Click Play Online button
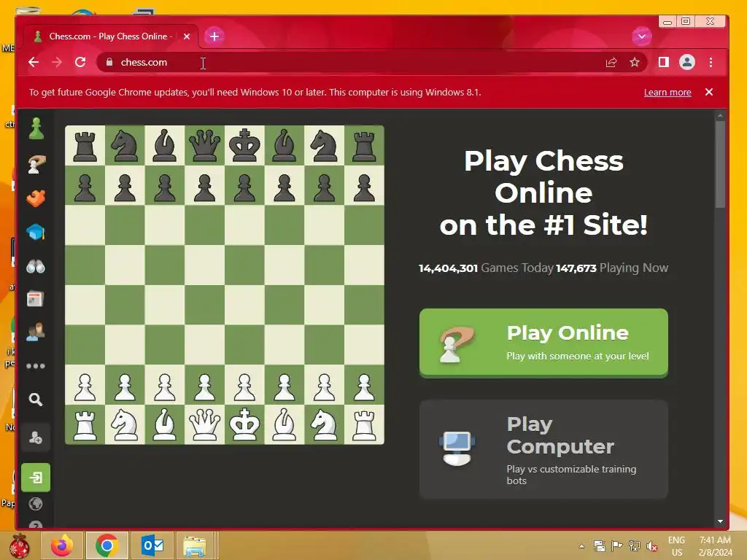The height and width of the screenshot is (560, 747). pos(543,343)
